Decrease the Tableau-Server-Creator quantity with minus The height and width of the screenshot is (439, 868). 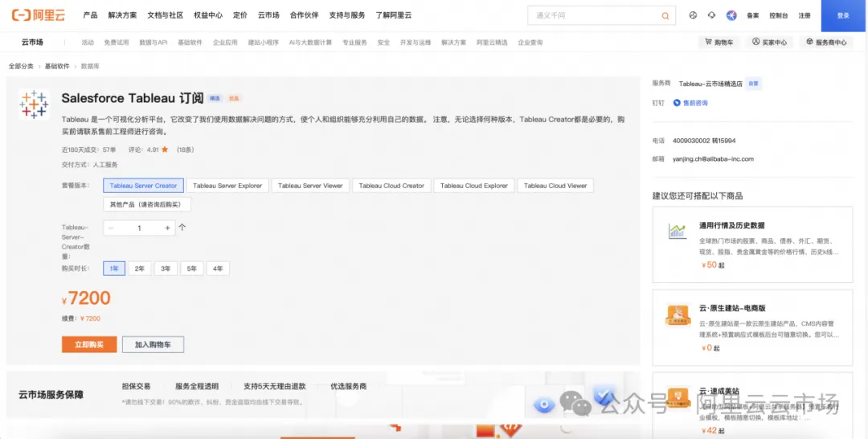pyautogui.click(x=111, y=228)
